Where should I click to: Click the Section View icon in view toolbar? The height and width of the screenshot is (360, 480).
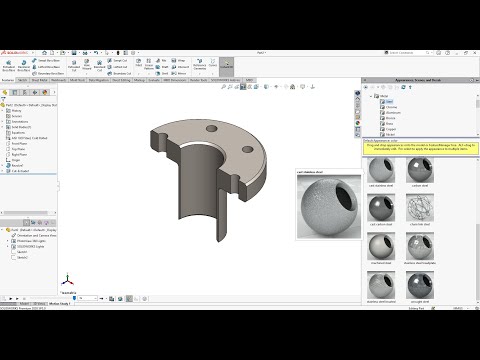243,87
